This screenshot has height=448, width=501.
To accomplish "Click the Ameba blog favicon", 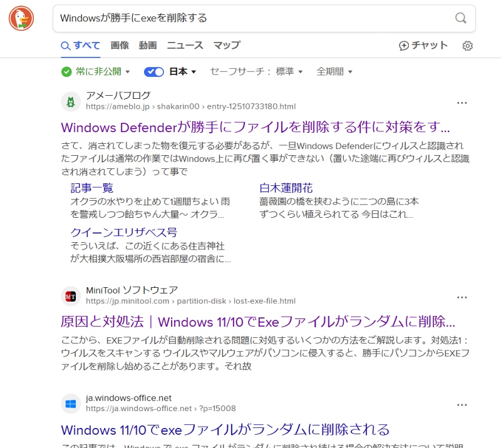I will click(x=71, y=101).
